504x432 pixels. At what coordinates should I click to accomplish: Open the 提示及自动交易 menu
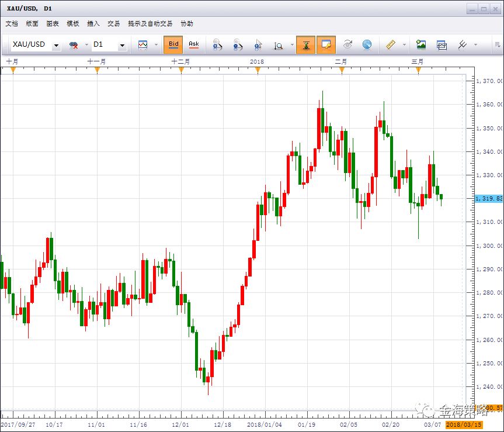pyautogui.click(x=150, y=24)
